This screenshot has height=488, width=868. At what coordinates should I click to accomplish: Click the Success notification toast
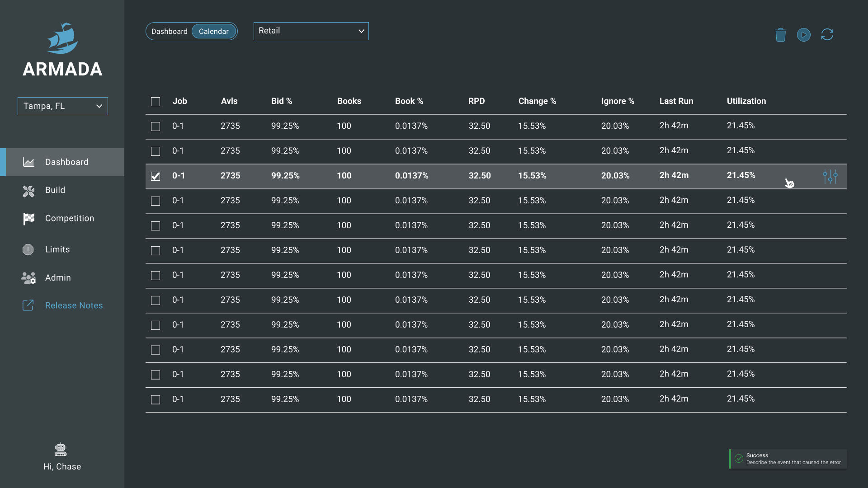(x=788, y=459)
